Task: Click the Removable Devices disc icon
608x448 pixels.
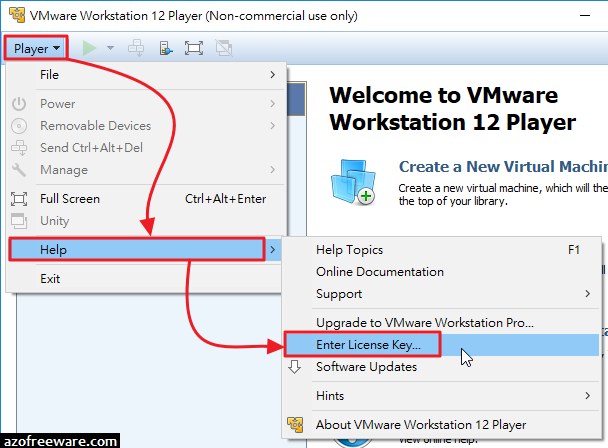Action: click(x=19, y=126)
